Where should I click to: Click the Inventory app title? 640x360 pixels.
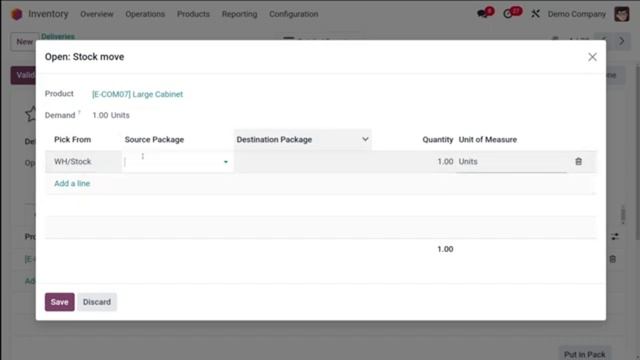pos(48,14)
